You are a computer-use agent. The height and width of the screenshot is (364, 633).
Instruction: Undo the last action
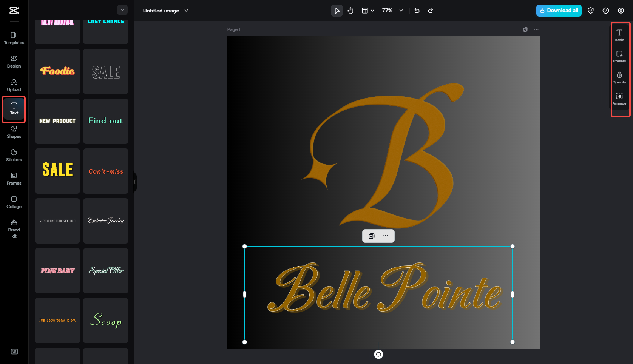click(x=417, y=11)
